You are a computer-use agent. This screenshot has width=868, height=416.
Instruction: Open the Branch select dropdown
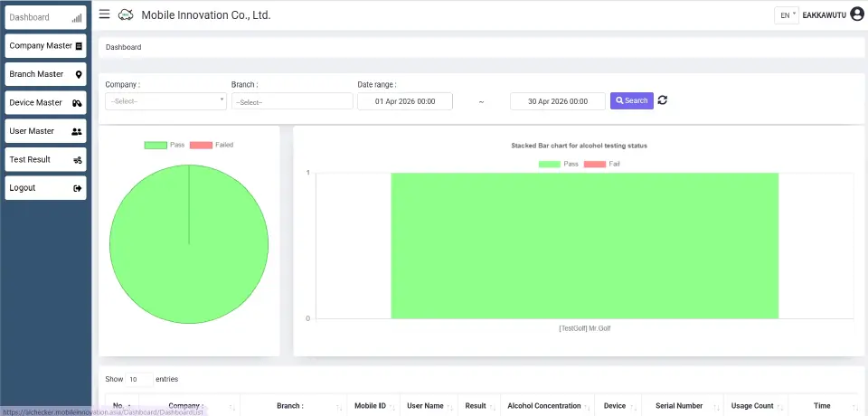point(292,101)
